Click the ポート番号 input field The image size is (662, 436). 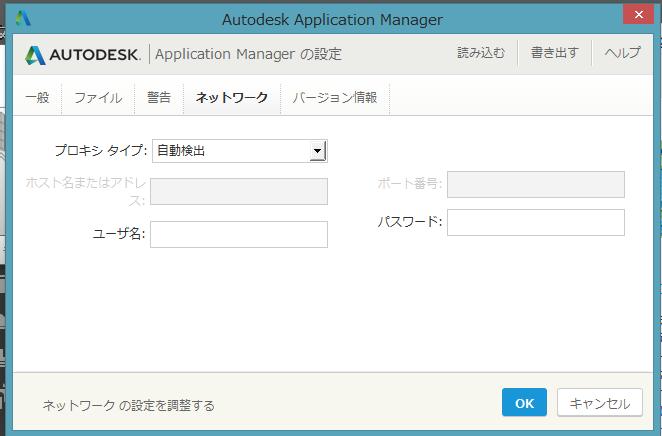coord(536,184)
